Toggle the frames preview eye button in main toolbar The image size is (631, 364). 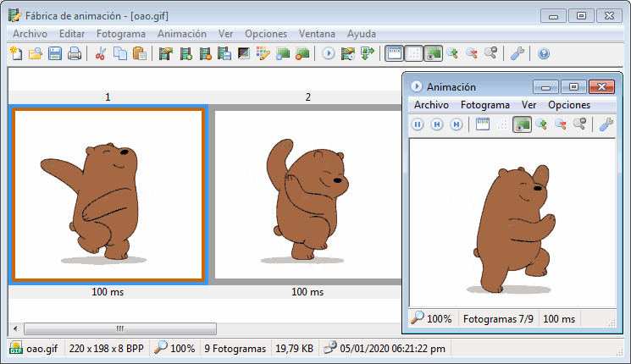tap(433, 53)
